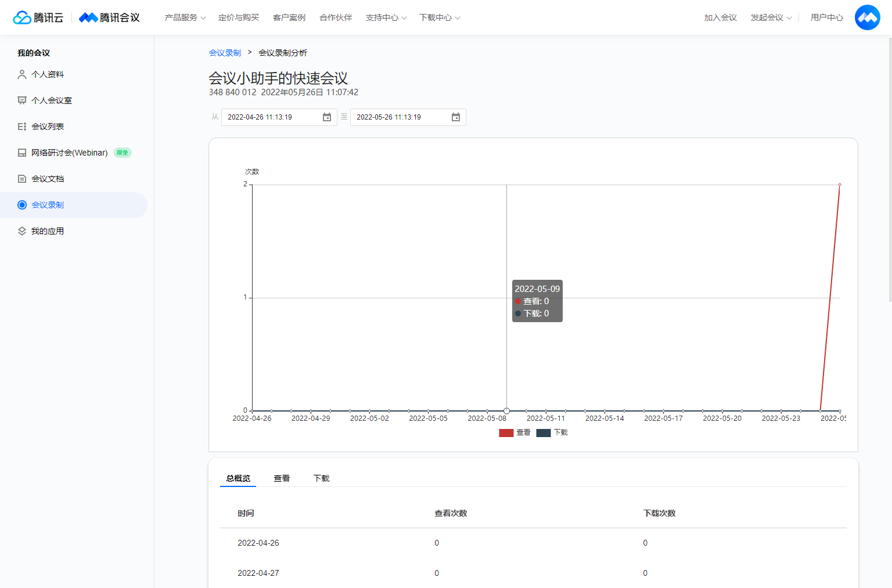
Task: Click the 我的应用 layers icon
Action: point(22,231)
